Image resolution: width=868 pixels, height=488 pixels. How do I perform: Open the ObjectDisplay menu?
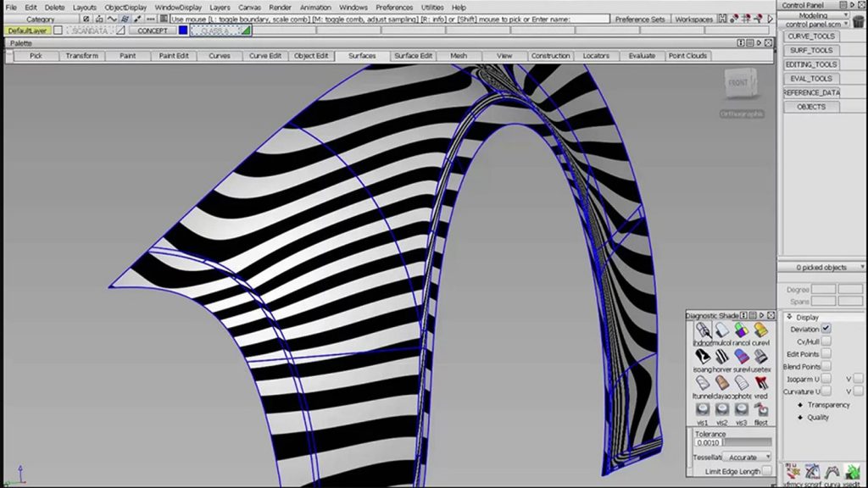pyautogui.click(x=125, y=7)
